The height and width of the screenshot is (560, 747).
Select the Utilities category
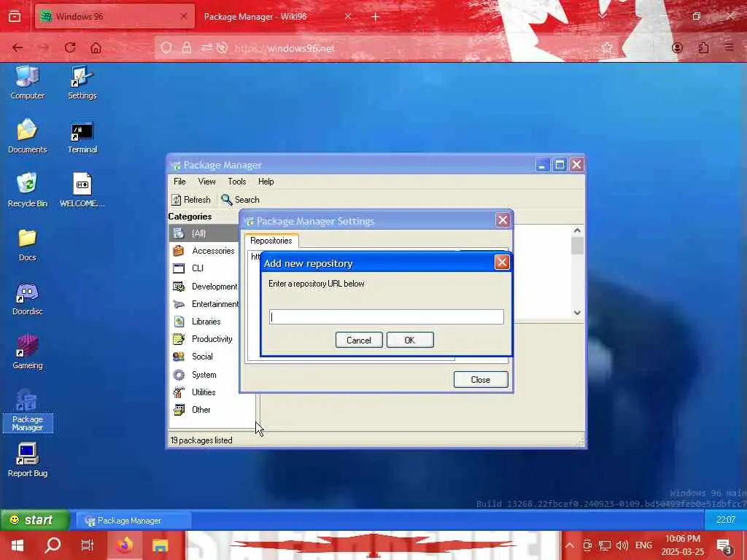[204, 392]
